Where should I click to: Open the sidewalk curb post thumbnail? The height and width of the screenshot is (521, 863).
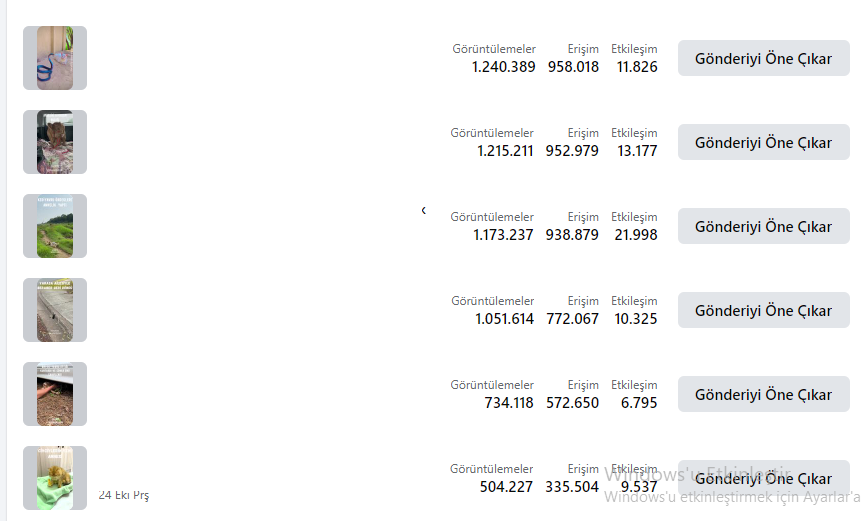click(x=55, y=310)
